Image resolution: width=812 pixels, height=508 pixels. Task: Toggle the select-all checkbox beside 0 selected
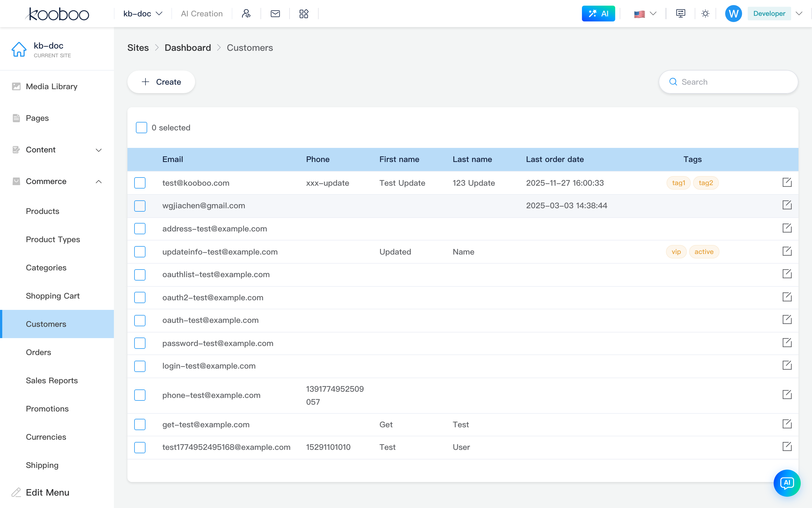coord(141,128)
